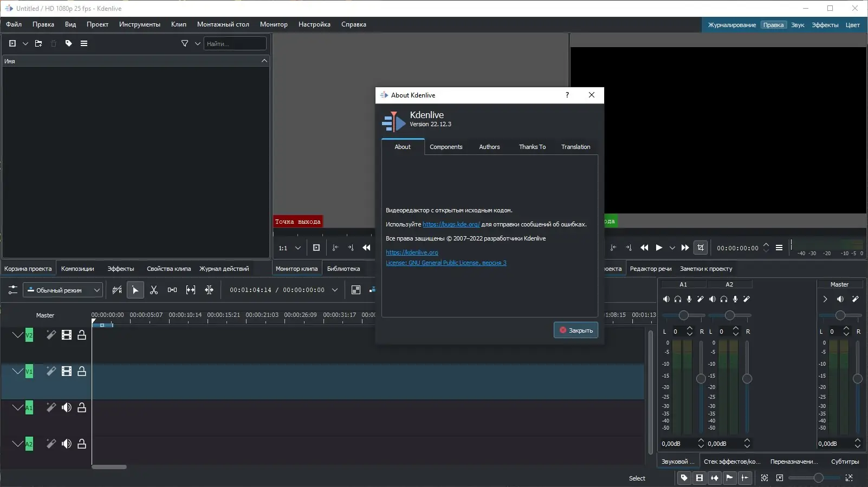Click the selection arrow tool
868x487 pixels.
pos(135,290)
